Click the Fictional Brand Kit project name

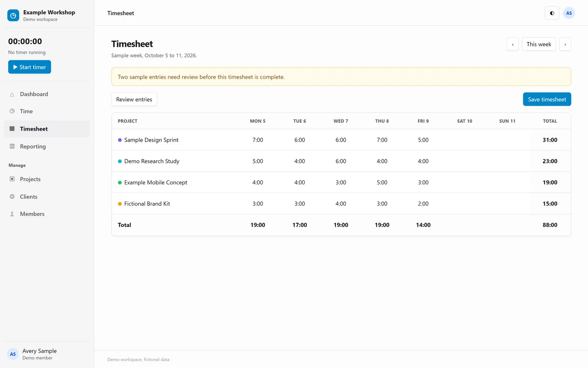(x=147, y=204)
